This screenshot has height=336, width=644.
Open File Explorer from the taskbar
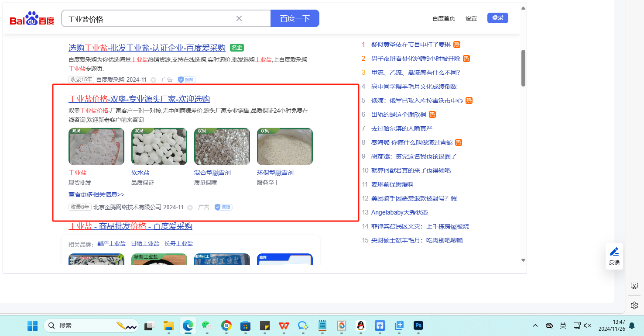[169, 326]
